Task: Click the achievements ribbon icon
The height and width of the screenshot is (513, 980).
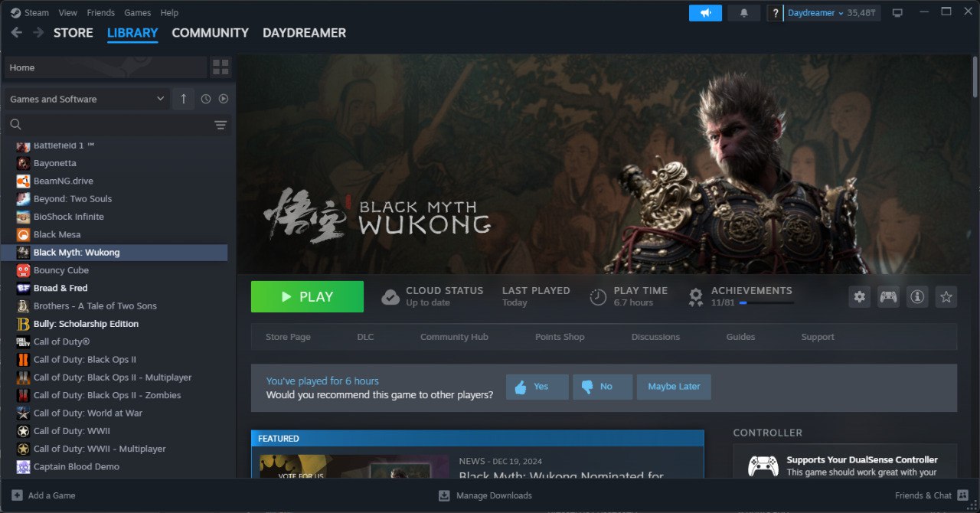Action: point(696,297)
